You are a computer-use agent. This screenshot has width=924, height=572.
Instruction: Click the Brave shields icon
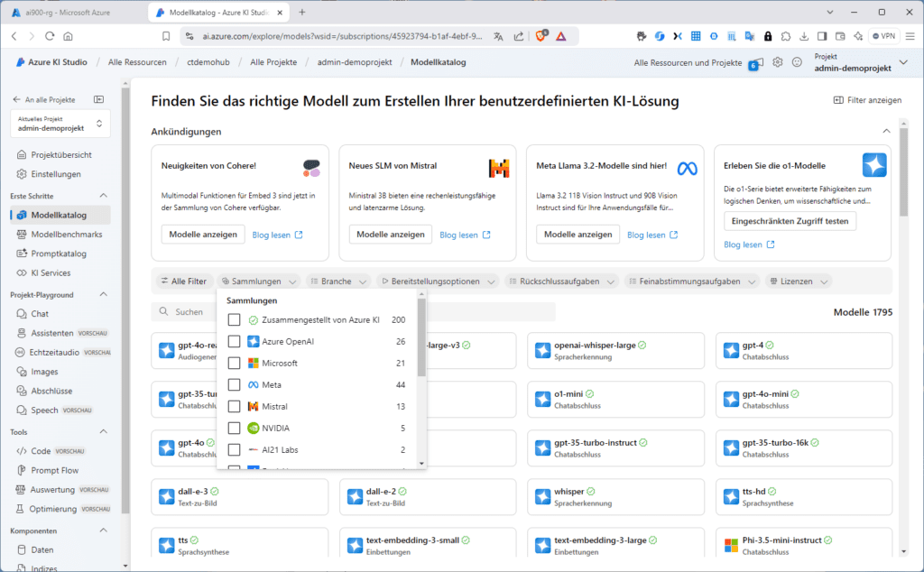pyautogui.click(x=541, y=36)
